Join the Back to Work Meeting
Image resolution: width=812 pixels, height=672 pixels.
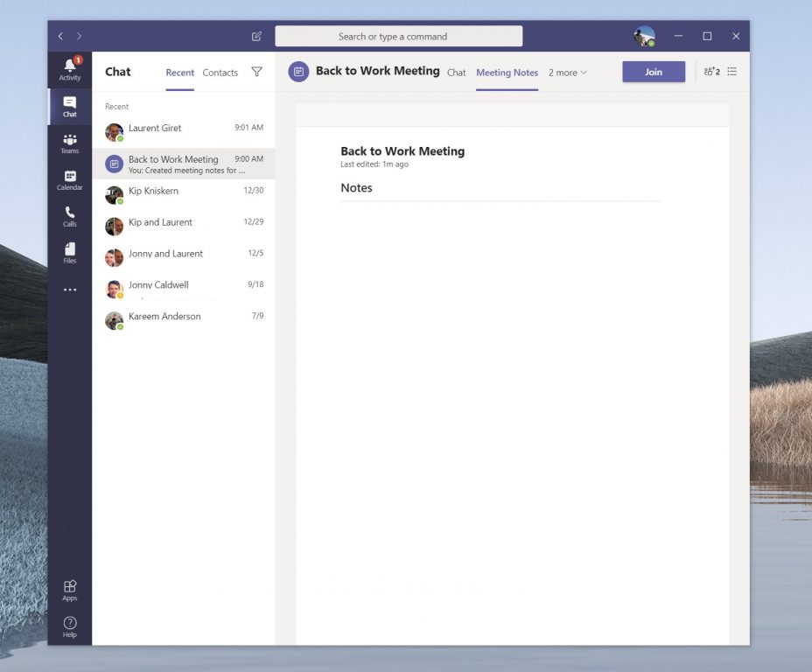click(654, 72)
